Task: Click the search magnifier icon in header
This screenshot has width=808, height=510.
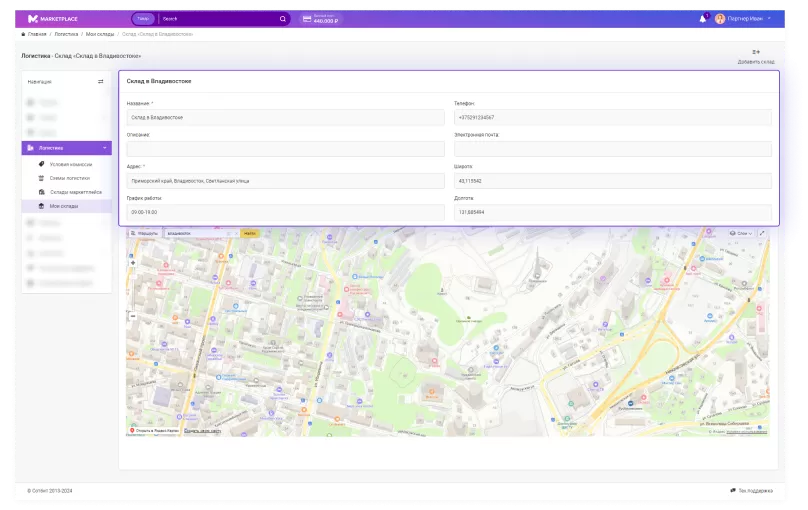Action: [x=282, y=18]
